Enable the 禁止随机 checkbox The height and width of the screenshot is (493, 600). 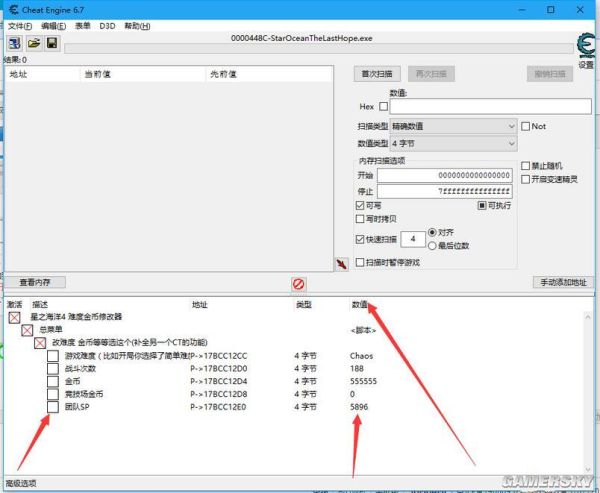[526, 166]
